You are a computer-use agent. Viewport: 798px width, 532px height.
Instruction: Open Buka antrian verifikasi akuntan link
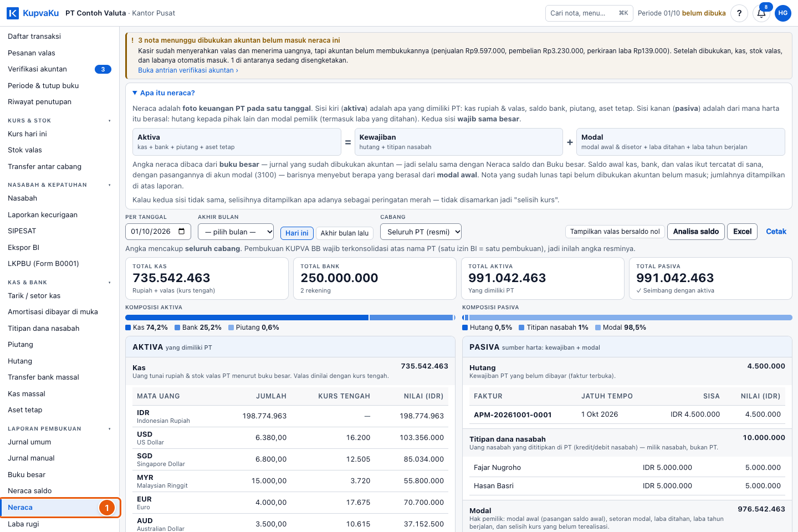click(188, 70)
